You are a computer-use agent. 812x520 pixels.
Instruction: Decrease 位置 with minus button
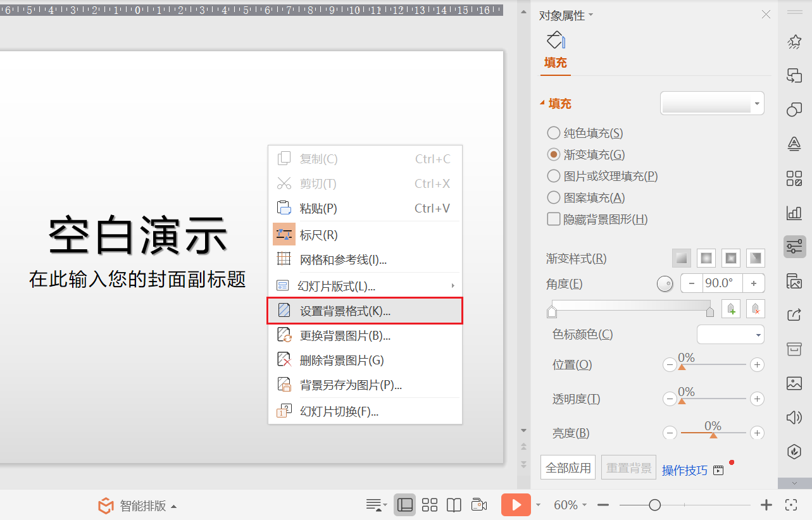click(669, 364)
